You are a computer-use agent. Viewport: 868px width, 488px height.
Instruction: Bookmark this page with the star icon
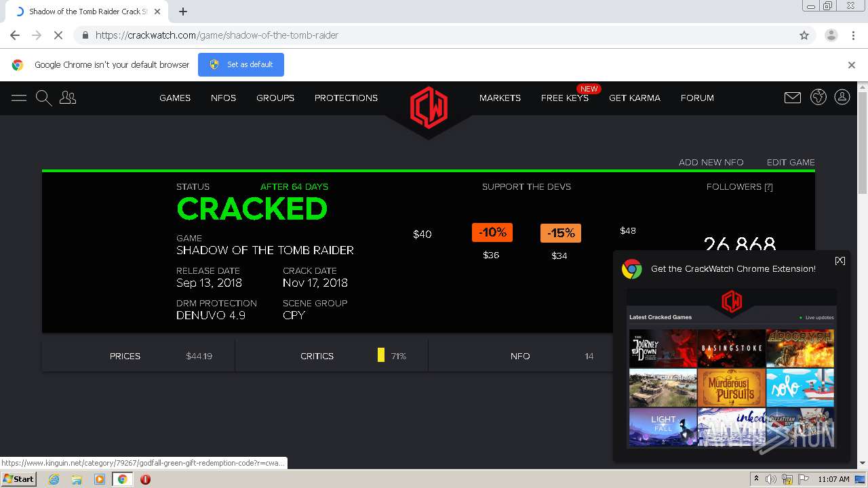(x=804, y=35)
